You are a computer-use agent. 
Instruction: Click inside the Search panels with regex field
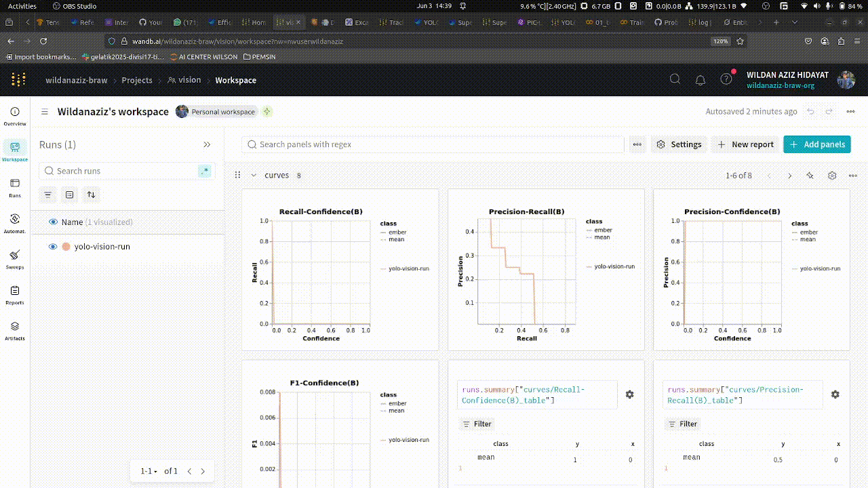point(434,144)
